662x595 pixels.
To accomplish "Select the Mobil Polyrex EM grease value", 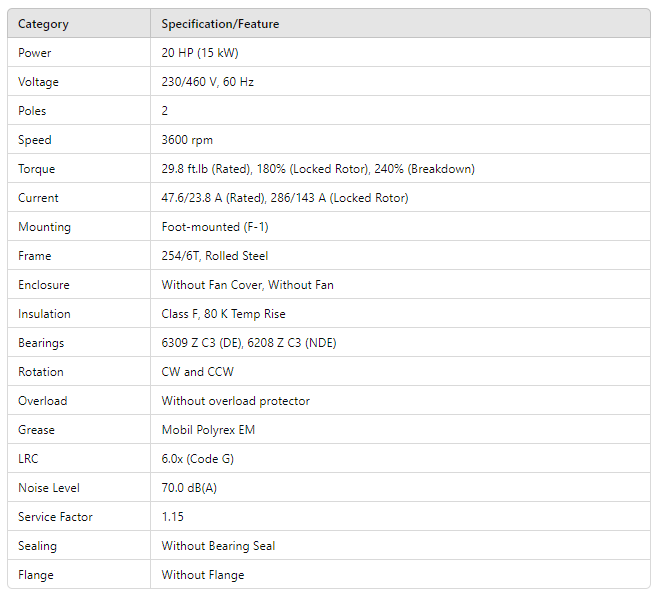I will (208, 430).
